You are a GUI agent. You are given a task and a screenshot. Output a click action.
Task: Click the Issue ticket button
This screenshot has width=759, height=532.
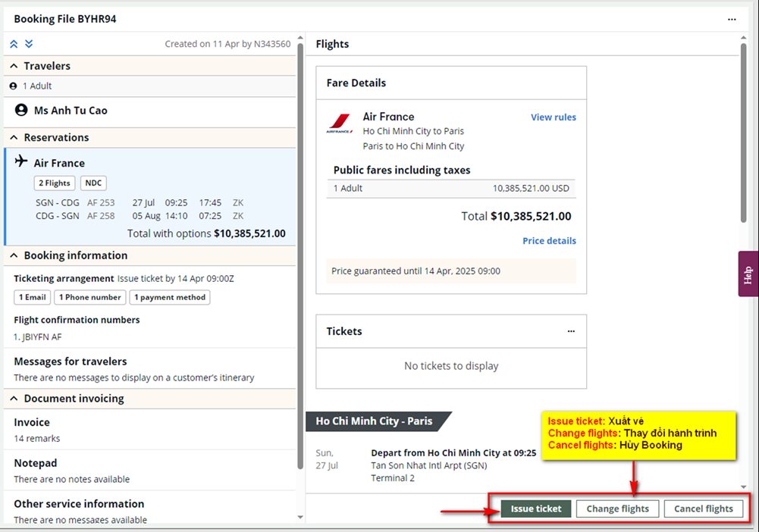point(536,509)
